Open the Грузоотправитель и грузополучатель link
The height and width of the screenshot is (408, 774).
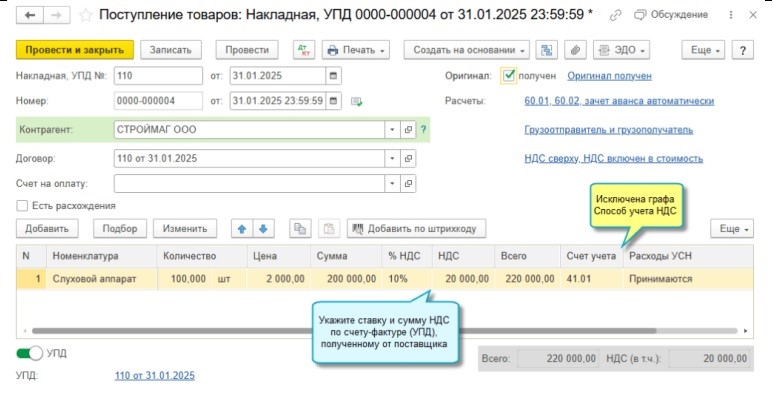[x=608, y=130]
